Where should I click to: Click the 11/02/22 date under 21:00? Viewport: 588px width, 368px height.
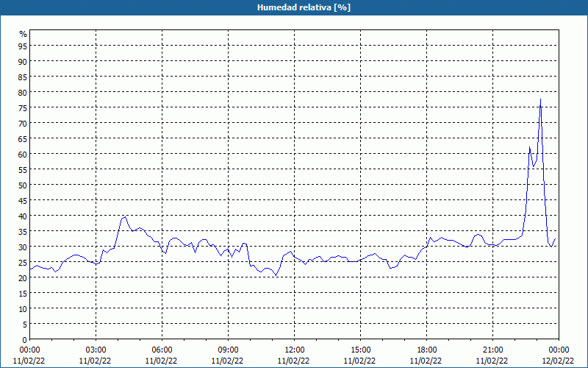492,361
